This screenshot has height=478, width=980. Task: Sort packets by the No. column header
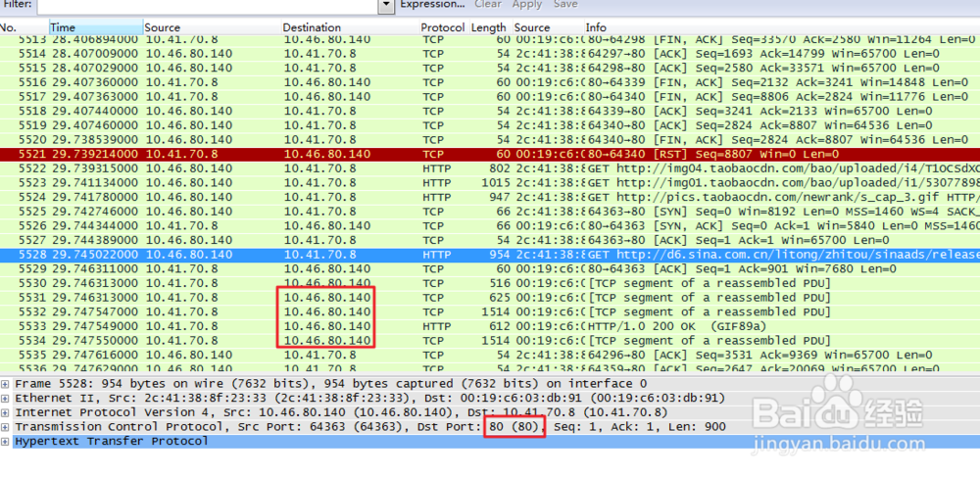pyautogui.click(x=24, y=27)
